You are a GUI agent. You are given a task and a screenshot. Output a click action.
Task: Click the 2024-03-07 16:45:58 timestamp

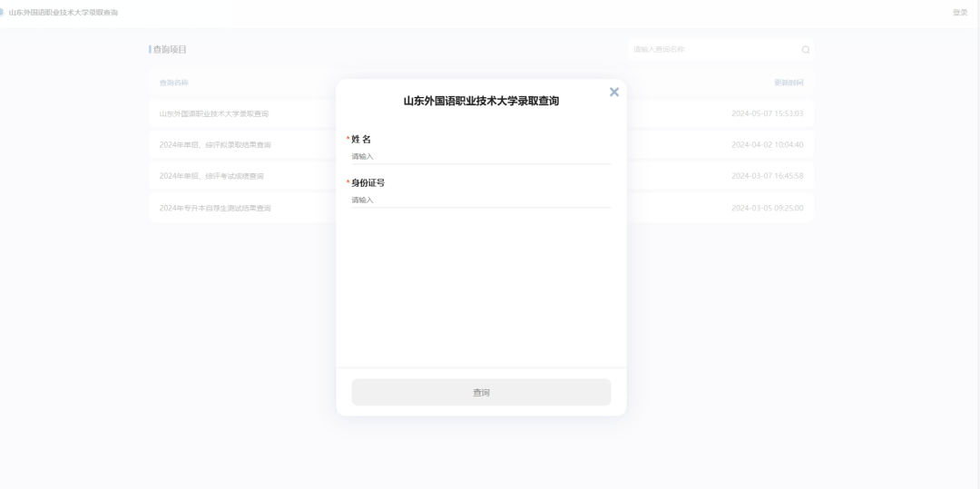point(767,176)
